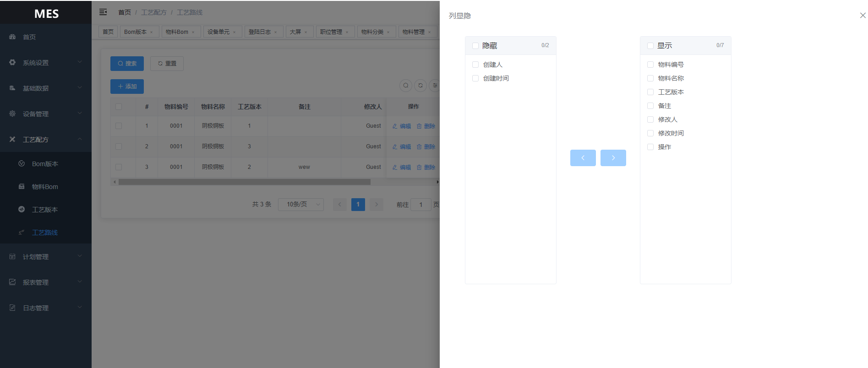Click the 工艺配方 tools icon
This screenshot has width=868, height=368.
(x=12, y=139)
